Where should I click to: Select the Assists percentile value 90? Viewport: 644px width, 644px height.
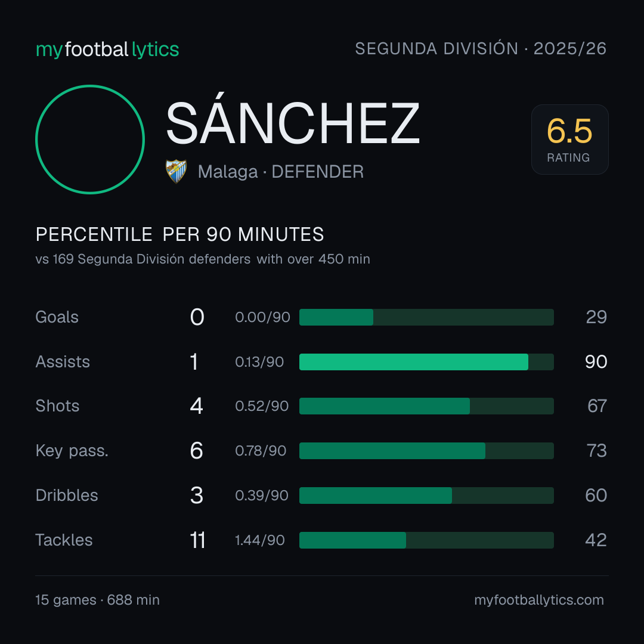point(596,362)
